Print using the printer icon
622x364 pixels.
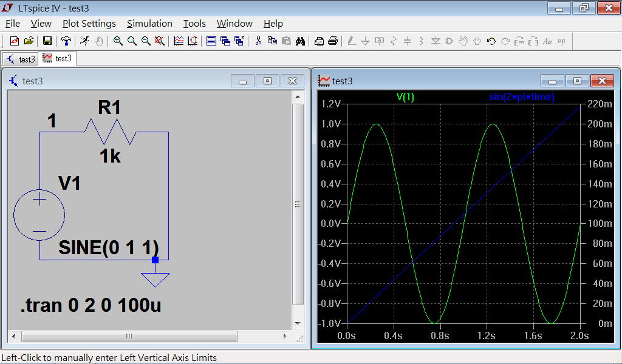[333, 41]
